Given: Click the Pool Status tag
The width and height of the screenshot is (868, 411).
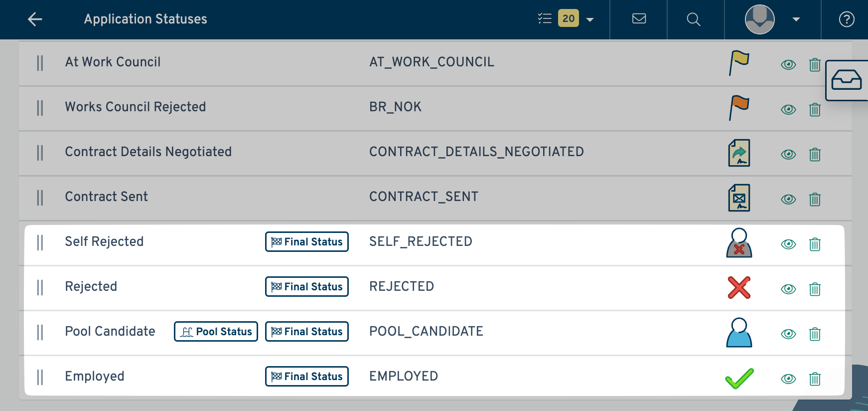Looking at the screenshot, I should tap(216, 332).
